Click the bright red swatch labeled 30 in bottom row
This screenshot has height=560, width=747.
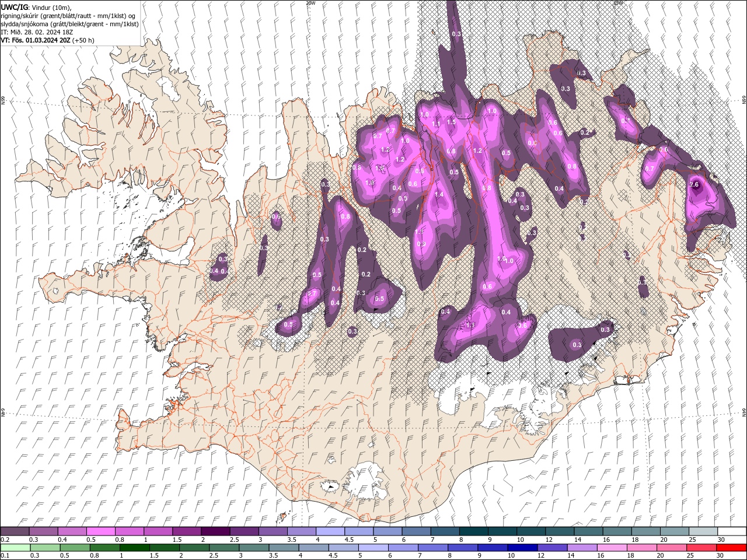pos(732,548)
